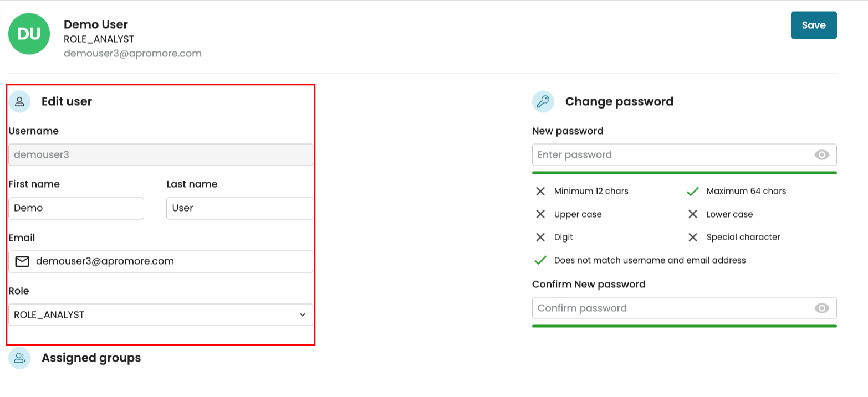Focus the Confirm password input field
Image resolution: width=868 pixels, height=397 pixels.
671,308
